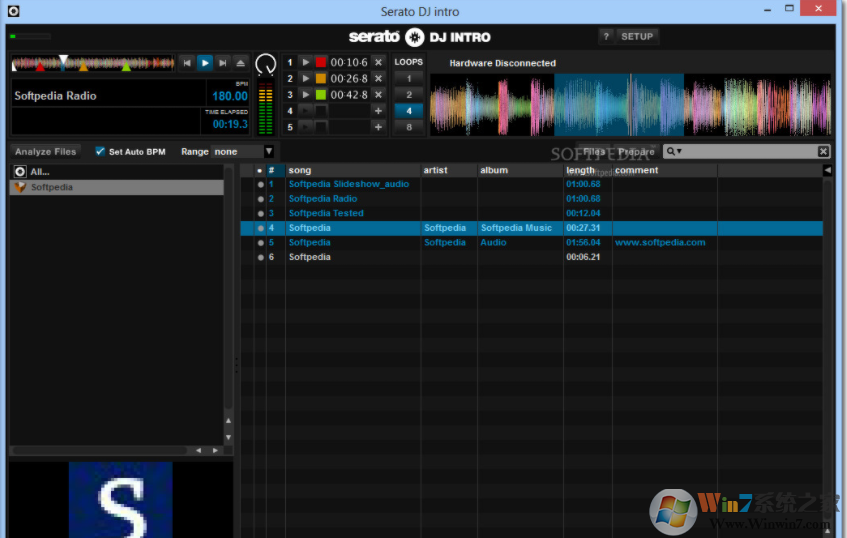Viewport: 847px width, 538px height.
Task: Add cue point 4 with plus icon
Action: pos(378,111)
